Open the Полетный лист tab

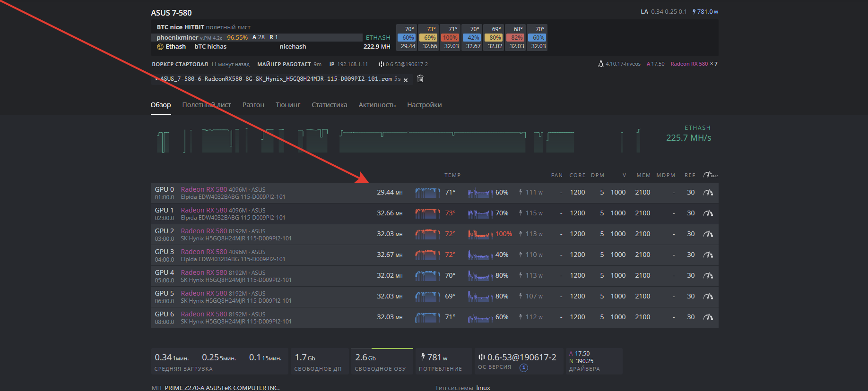[207, 105]
